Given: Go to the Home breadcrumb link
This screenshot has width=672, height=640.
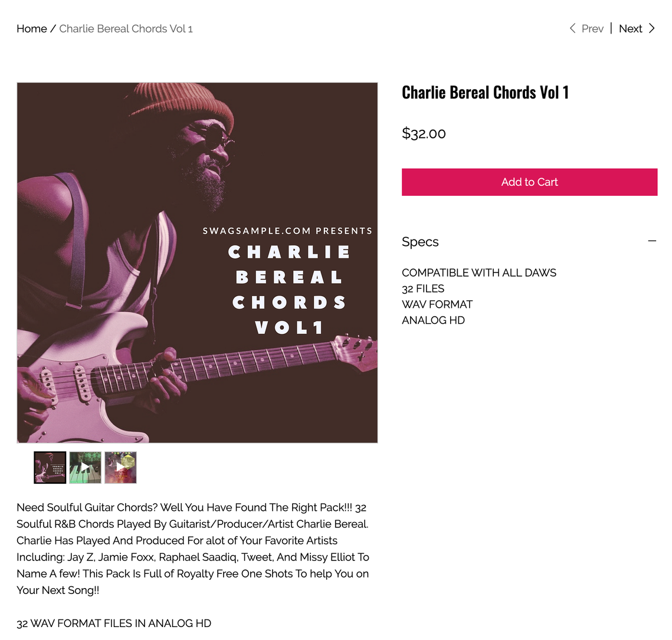Looking at the screenshot, I should click(32, 29).
